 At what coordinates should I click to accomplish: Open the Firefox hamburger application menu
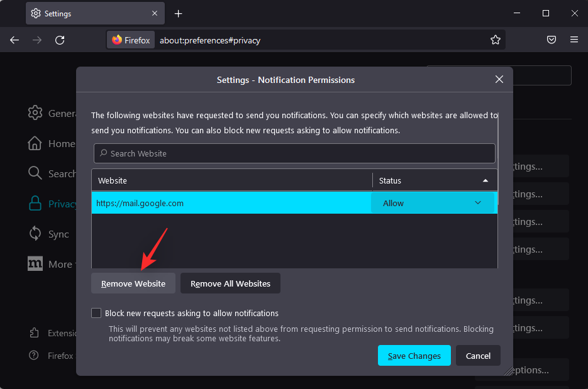(x=574, y=40)
